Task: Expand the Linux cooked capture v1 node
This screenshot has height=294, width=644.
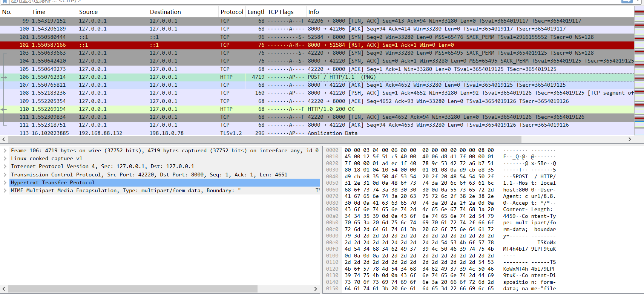Action: click(x=5, y=158)
